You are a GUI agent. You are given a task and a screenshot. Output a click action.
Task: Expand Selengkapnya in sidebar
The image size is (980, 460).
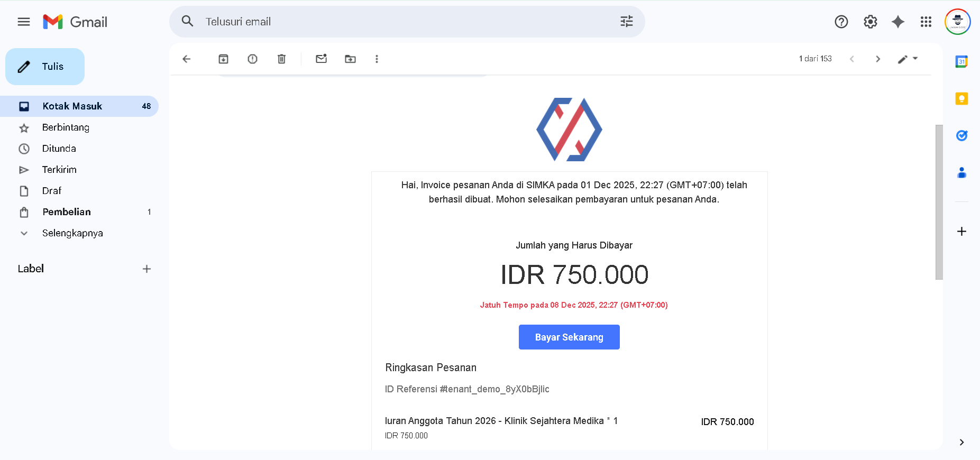coord(72,233)
